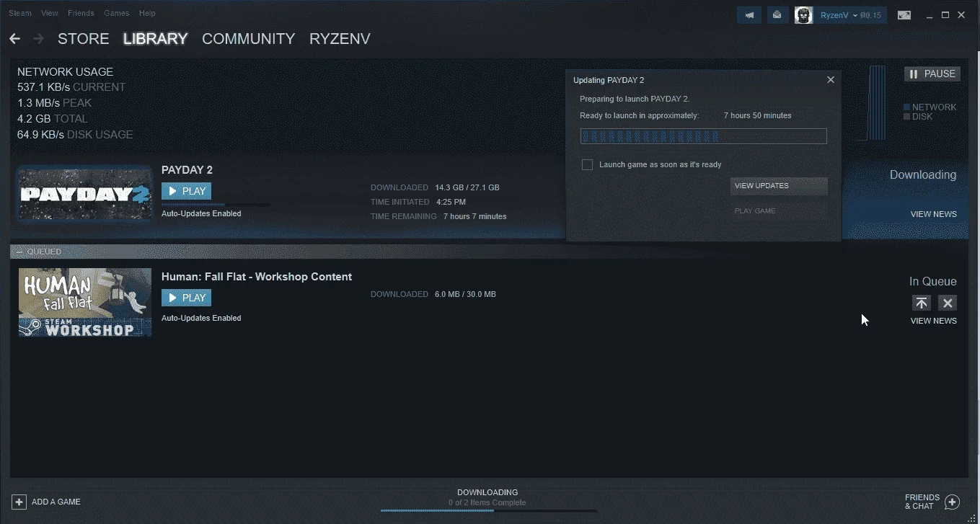980x524 pixels.
Task: Minimize the Steam window
Action: point(930,14)
